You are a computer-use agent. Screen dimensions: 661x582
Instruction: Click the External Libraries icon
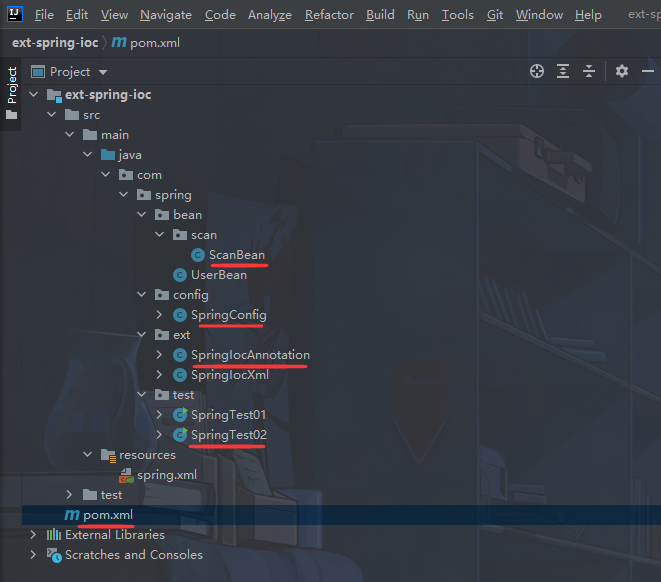click(54, 535)
